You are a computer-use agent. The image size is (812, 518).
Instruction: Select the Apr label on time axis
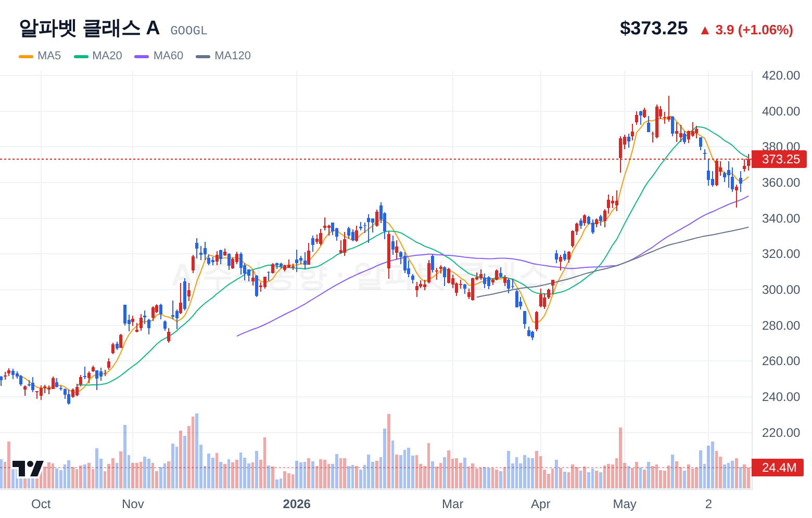[541, 504]
